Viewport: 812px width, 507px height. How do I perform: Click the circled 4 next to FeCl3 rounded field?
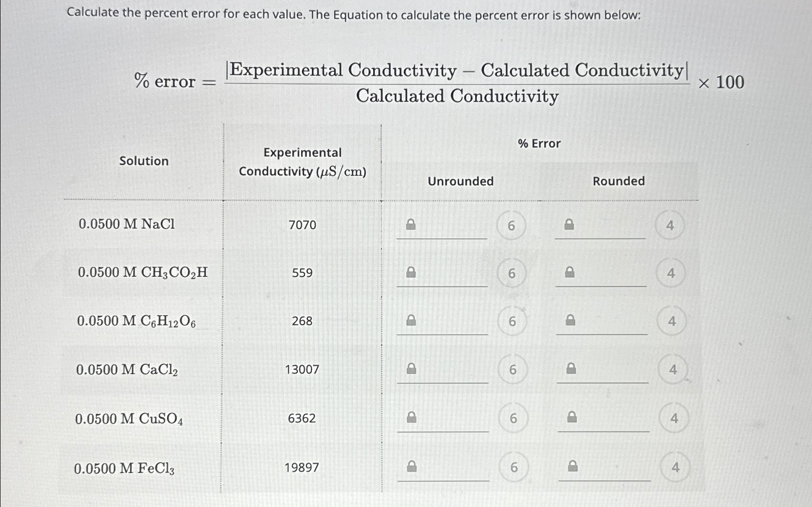(674, 468)
